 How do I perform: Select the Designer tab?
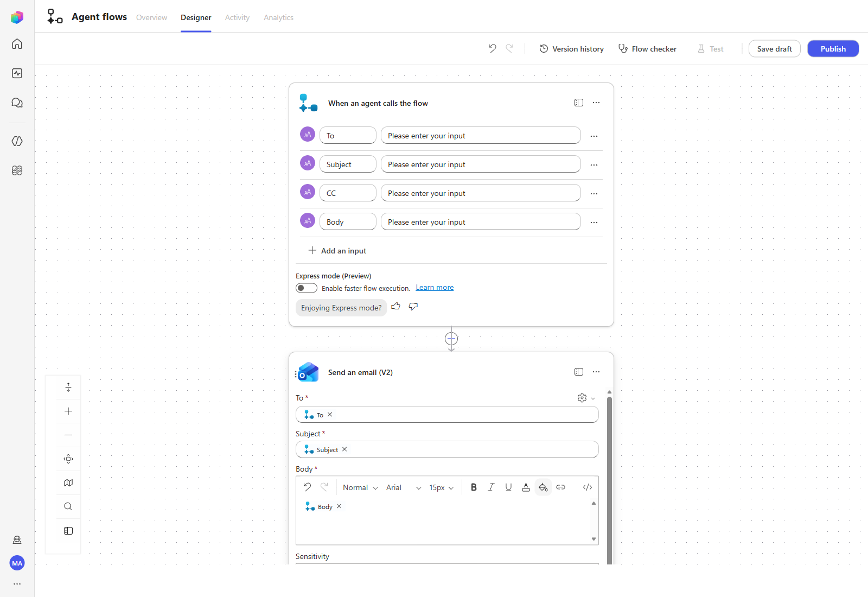pos(196,17)
